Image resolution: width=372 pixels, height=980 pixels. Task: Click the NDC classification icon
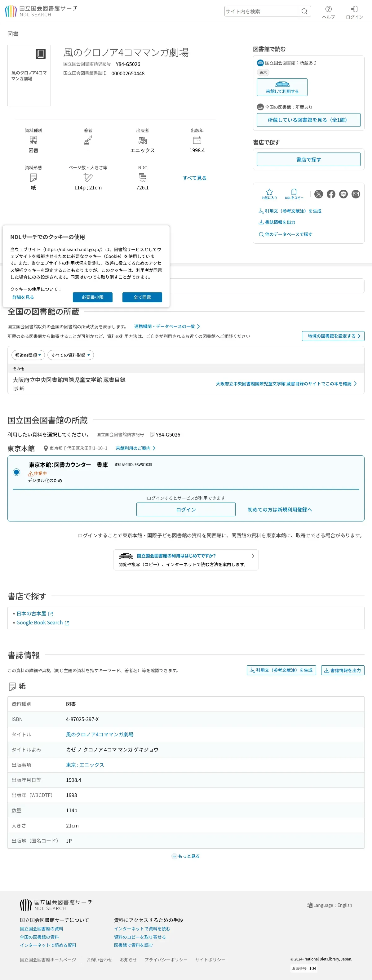click(x=143, y=178)
